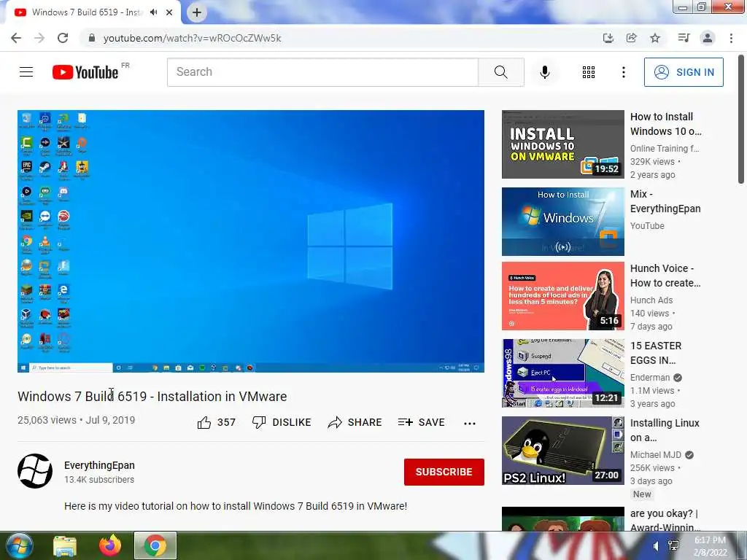Open the "Installing Linux on a..." title
Viewport: 747px width, 560px height.
(665, 430)
